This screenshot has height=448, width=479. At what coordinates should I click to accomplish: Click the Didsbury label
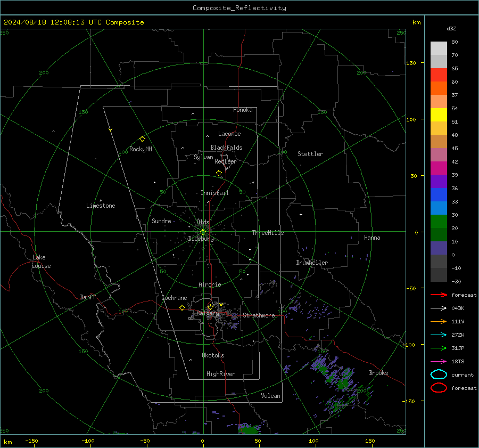pyautogui.click(x=201, y=239)
